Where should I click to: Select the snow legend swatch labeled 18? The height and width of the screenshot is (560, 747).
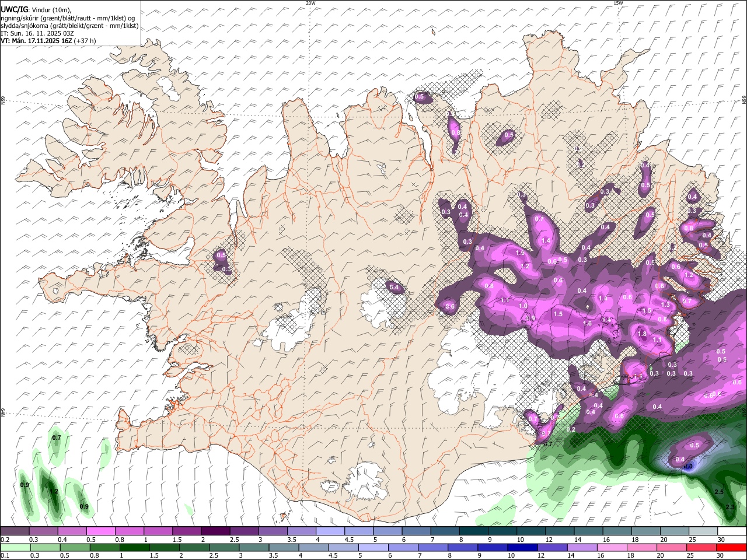click(x=647, y=531)
